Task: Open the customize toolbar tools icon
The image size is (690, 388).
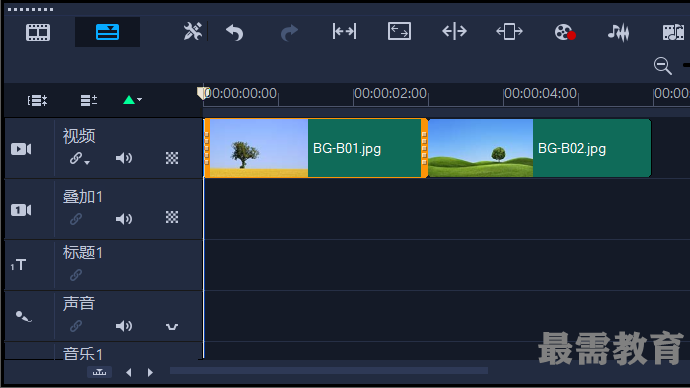Action: point(192,32)
